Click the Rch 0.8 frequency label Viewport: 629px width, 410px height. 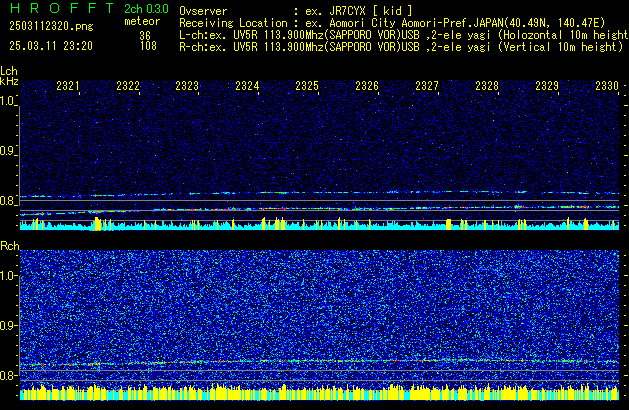click(8, 375)
